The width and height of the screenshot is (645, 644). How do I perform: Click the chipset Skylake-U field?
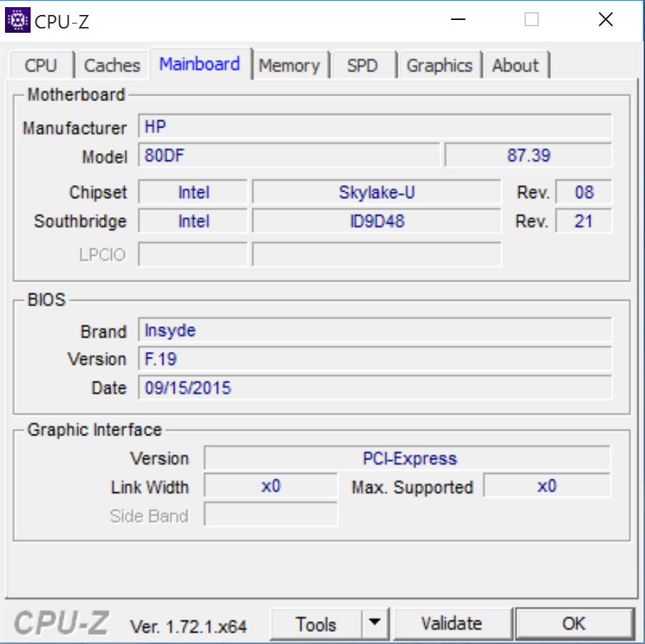(377, 192)
